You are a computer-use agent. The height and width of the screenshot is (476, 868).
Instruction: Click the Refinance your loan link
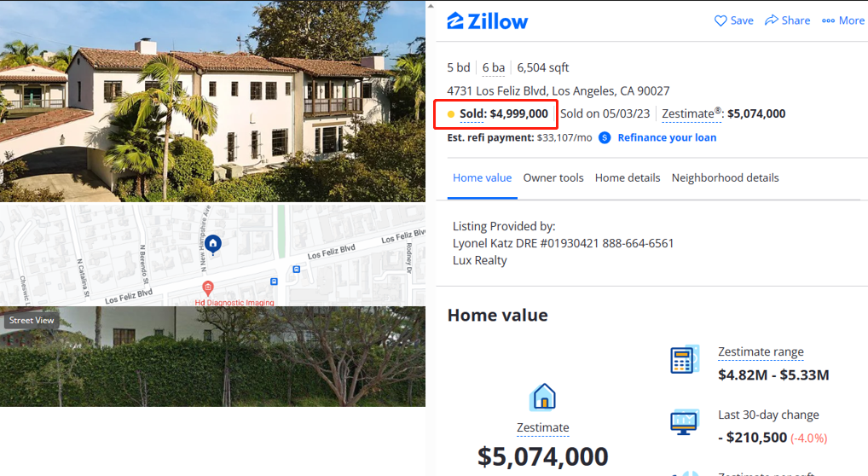[x=667, y=137]
